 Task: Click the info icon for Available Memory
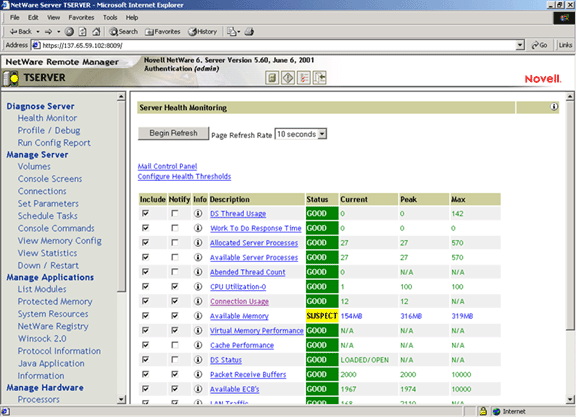coord(198,316)
